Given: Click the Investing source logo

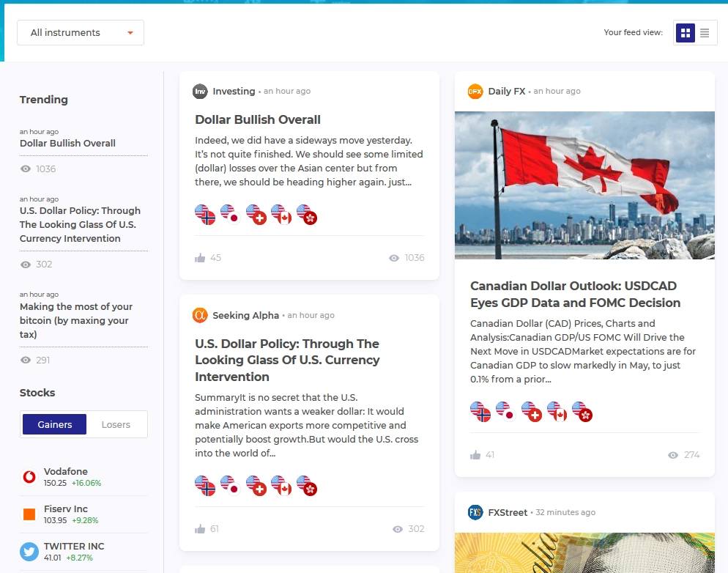Looking at the screenshot, I should pyautogui.click(x=200, y=91).
